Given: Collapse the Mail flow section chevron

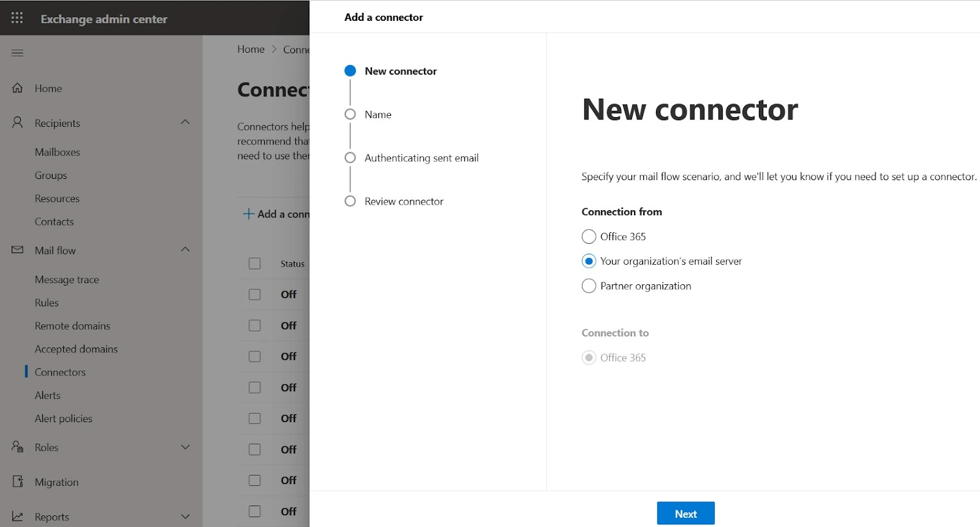Looking at the screenshot, I should pos(185,249).
